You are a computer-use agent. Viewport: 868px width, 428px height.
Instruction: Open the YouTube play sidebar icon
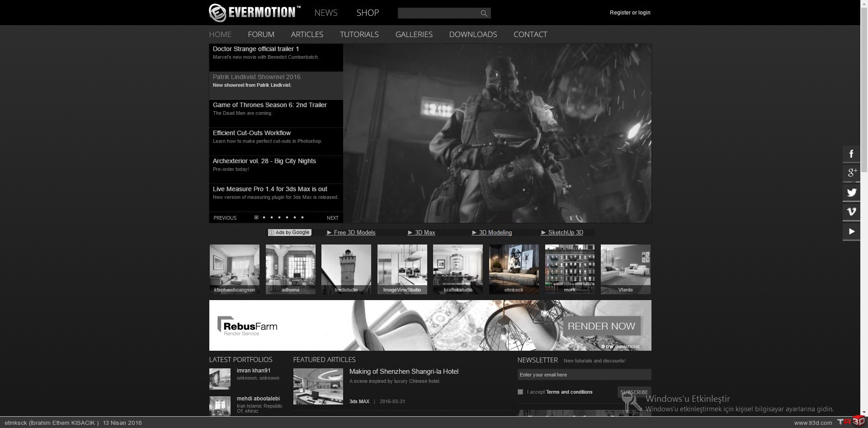click(851, 231)
